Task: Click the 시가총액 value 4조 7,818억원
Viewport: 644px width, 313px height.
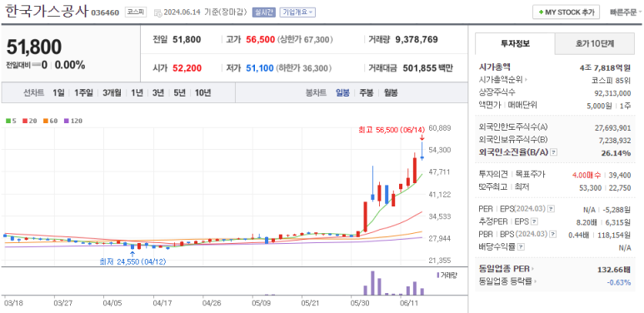Action: (x=605, y=67)
